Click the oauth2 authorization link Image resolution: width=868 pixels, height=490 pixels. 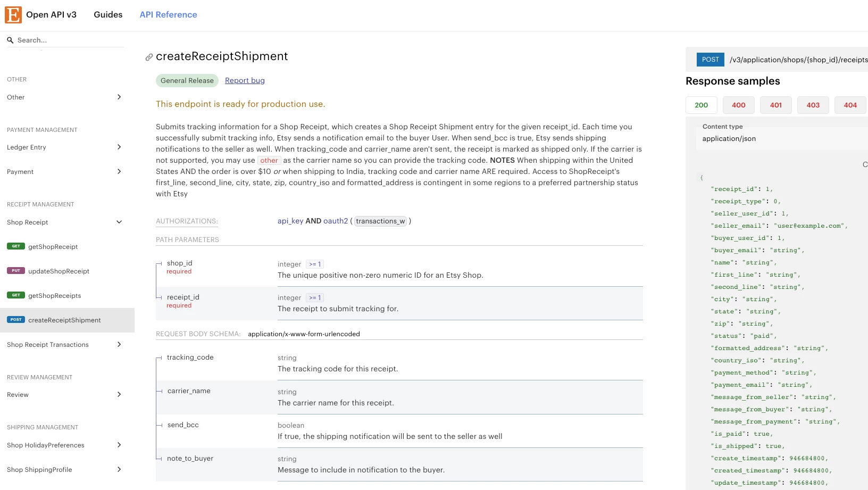[336, 221]
